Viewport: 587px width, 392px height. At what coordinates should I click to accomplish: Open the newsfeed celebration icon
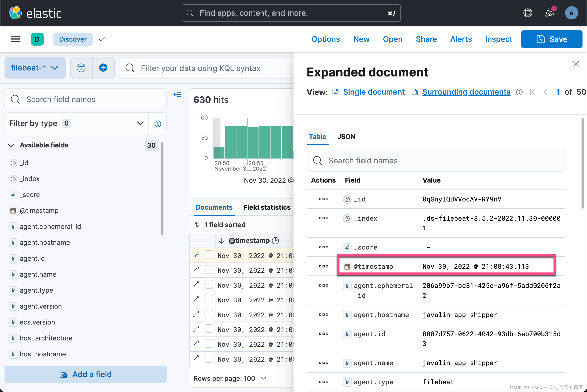(549, 13)
